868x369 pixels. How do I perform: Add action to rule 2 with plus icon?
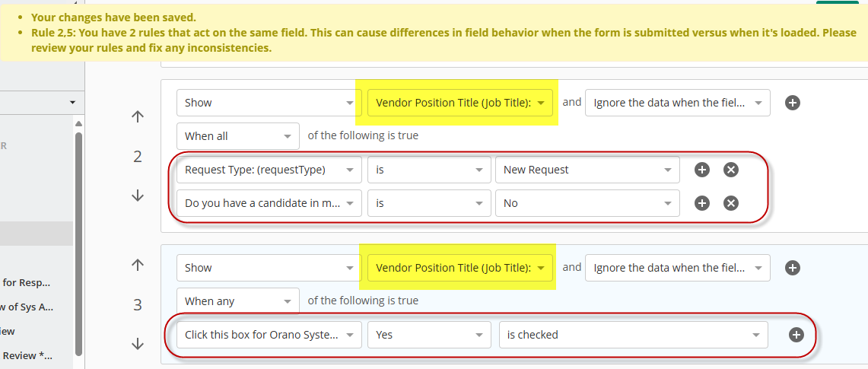point(793,103)
